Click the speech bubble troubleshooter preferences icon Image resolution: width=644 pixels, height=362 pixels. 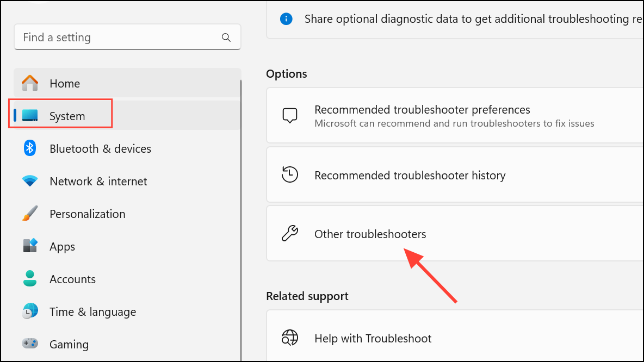click(290, 115)
